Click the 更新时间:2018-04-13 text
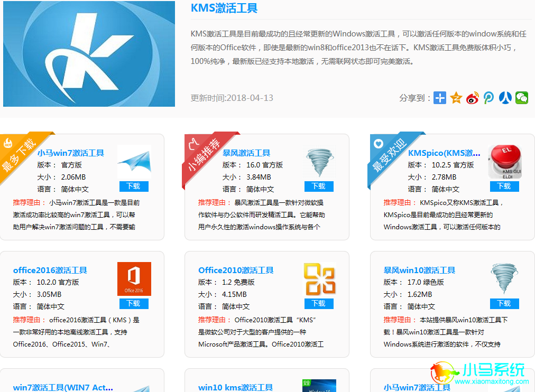535x392 pixels. pos(232,98)
